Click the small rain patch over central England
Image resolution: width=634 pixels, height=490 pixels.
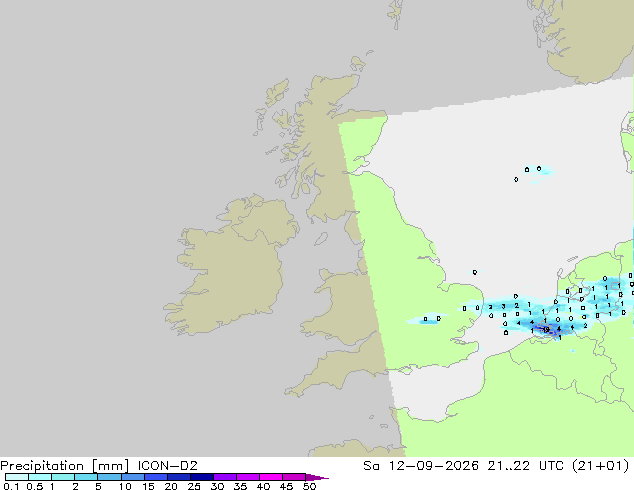click(x=429, y=319)
